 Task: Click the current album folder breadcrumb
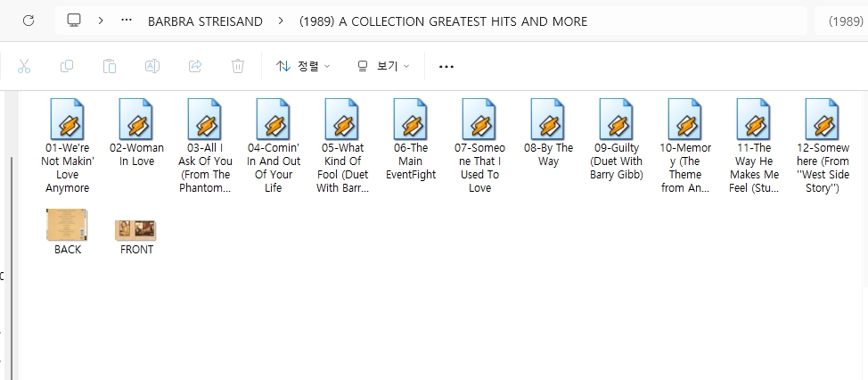point(443,21)
